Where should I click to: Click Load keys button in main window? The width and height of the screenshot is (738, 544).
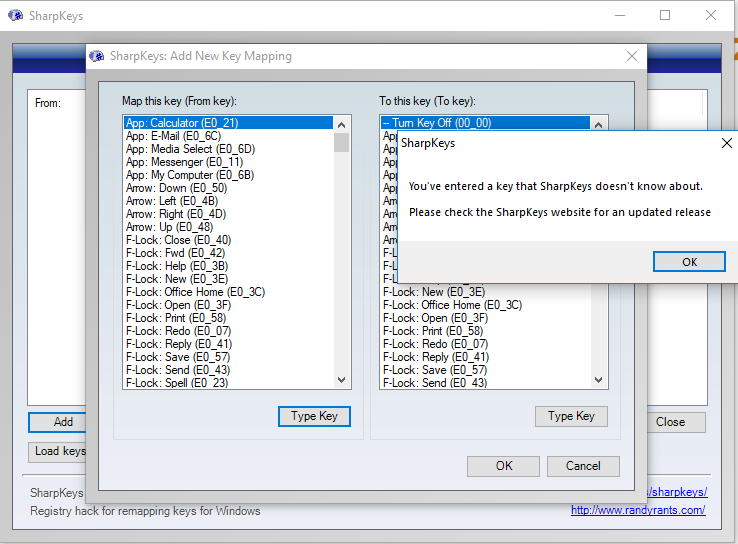[57, 451]
